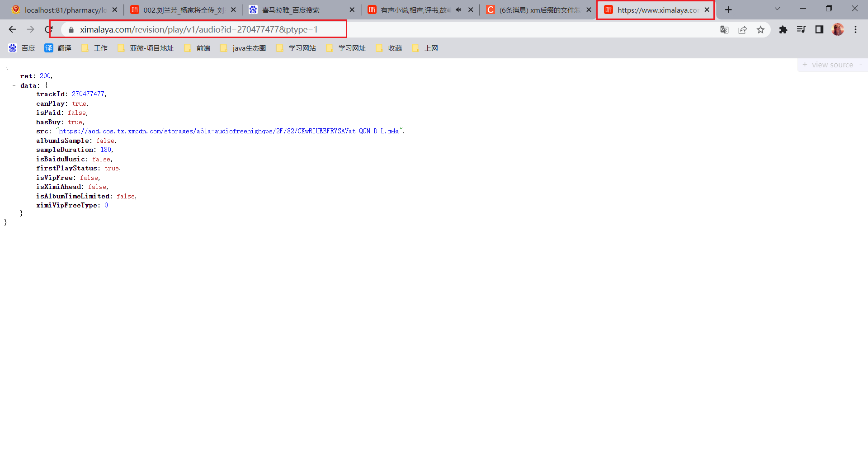Go back to previous page
The width and height of the screenshot is (868, 461).
tap(12, 29)
